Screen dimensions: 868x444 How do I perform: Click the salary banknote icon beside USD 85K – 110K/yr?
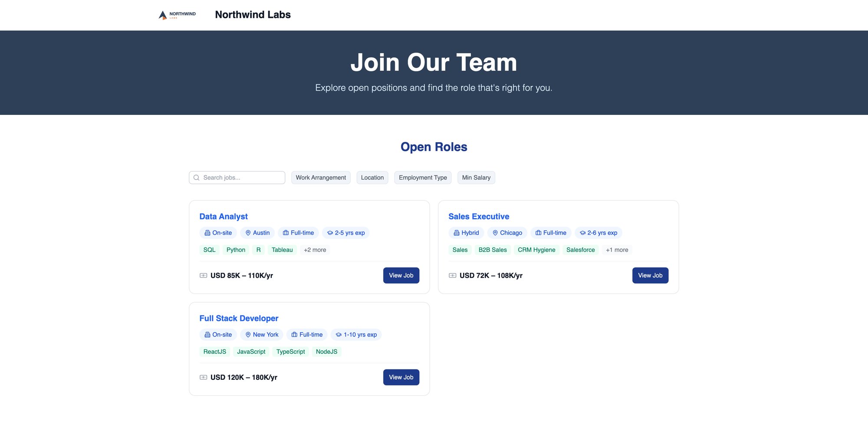pos(204,275)
